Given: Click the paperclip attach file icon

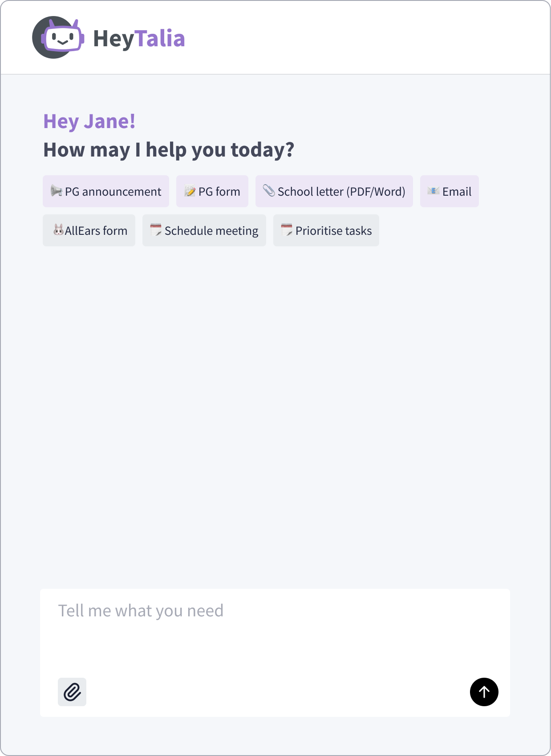Looking at the screenshot, I should [72, 692].
